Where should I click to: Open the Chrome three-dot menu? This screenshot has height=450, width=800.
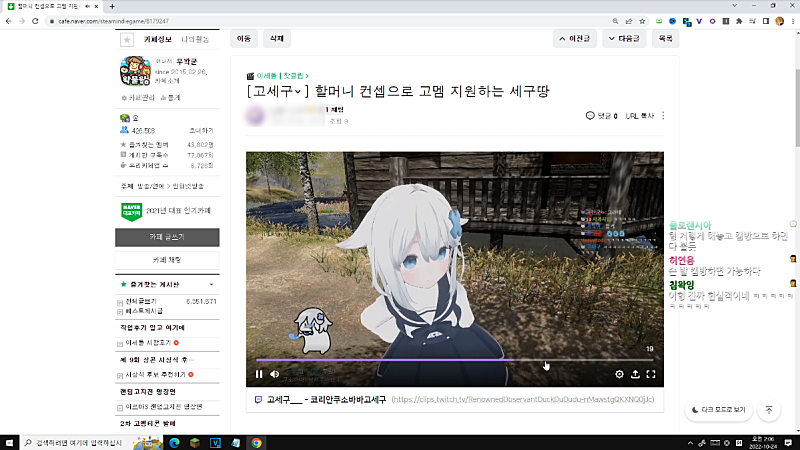click(793, 21)
